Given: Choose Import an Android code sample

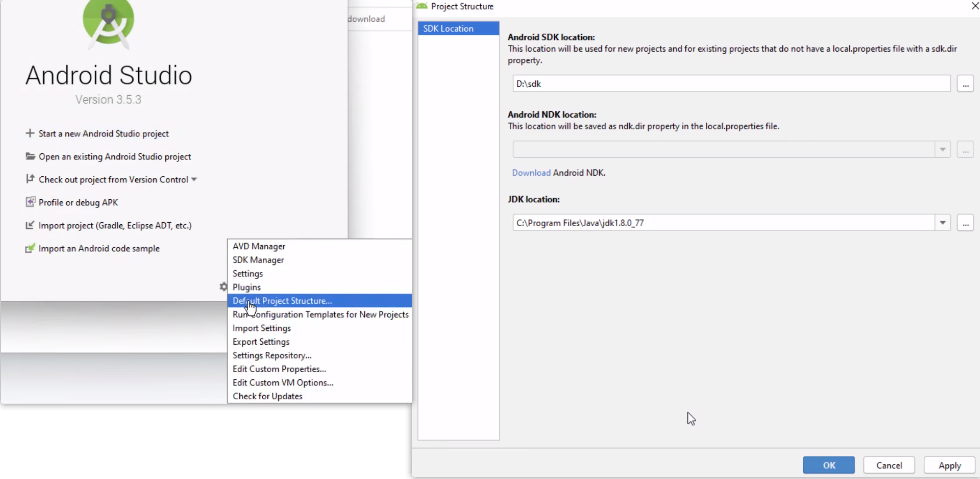Looking at the screenshot, I should click(99, 248).
